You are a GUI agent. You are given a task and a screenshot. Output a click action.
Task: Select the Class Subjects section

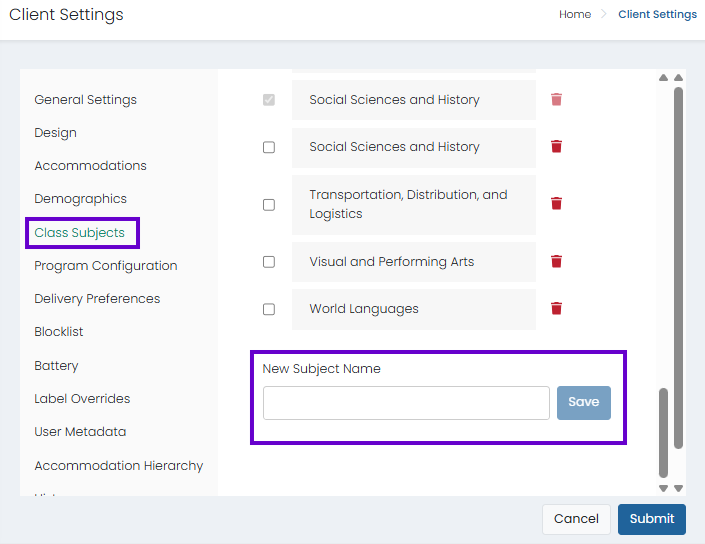(80, 232)
